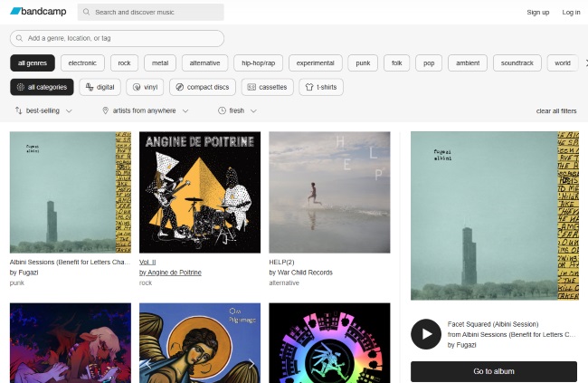
Task: Choose the compact discs format
Action: pyautogui.click(x=203, y=87)
